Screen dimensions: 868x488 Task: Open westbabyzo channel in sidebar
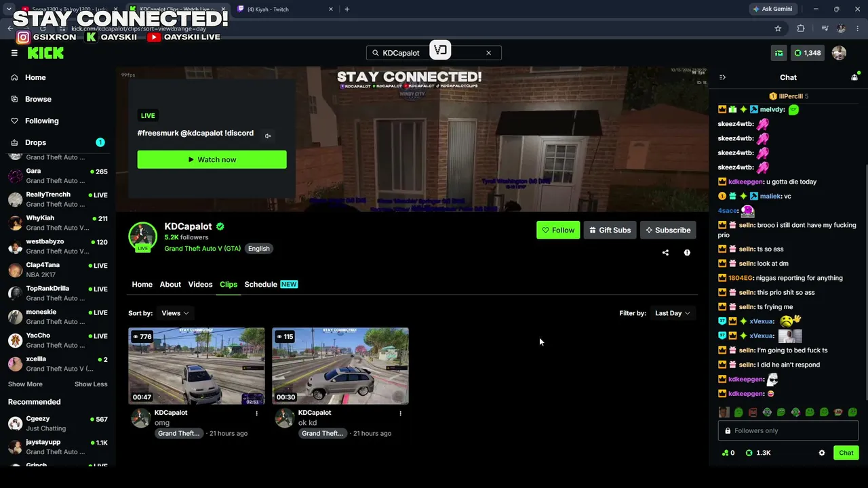click(x=58, y=247)
